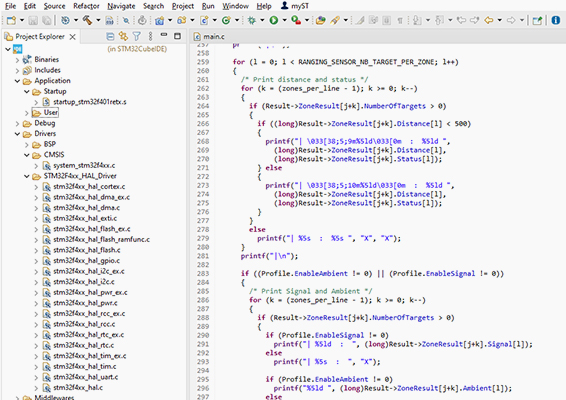Expand the Debug folder node
The width and height of the screenshot is (566, 400).
click(x=17, y=123)
